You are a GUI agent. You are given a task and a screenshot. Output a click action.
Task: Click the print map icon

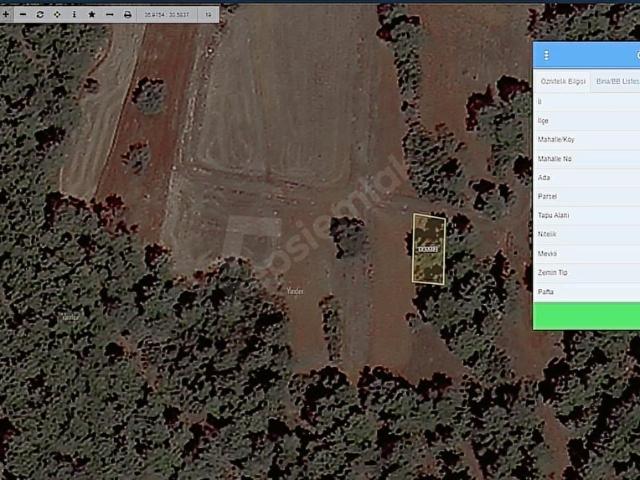[x=127, y=15]
